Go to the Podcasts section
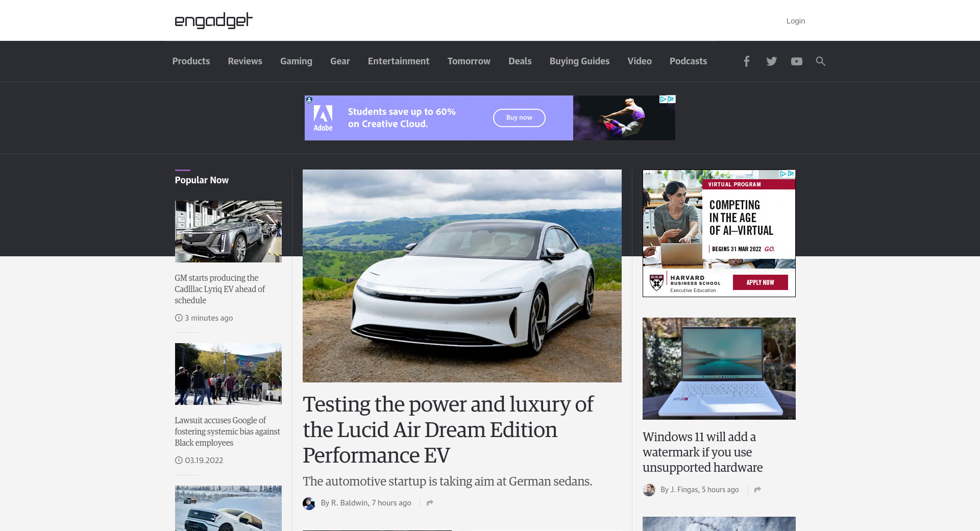This screenshot has width=980, height=531. point(688,61)
